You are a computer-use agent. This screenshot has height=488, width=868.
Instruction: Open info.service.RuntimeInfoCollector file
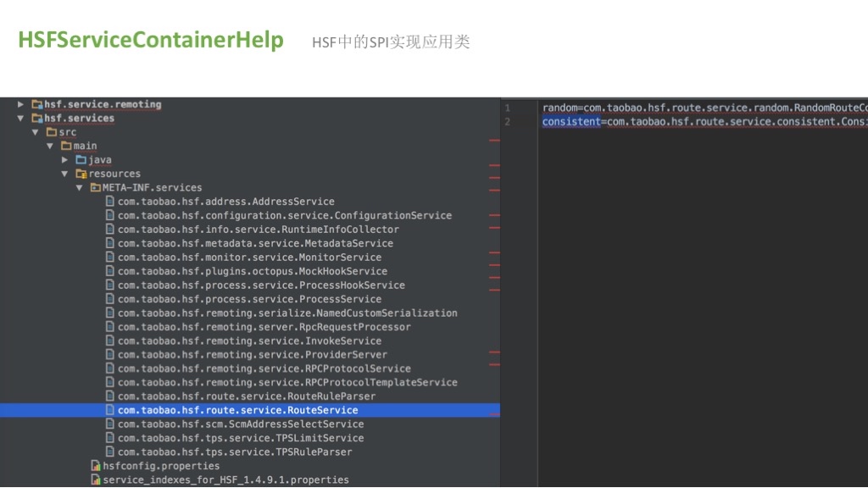(x=258, y=229)
